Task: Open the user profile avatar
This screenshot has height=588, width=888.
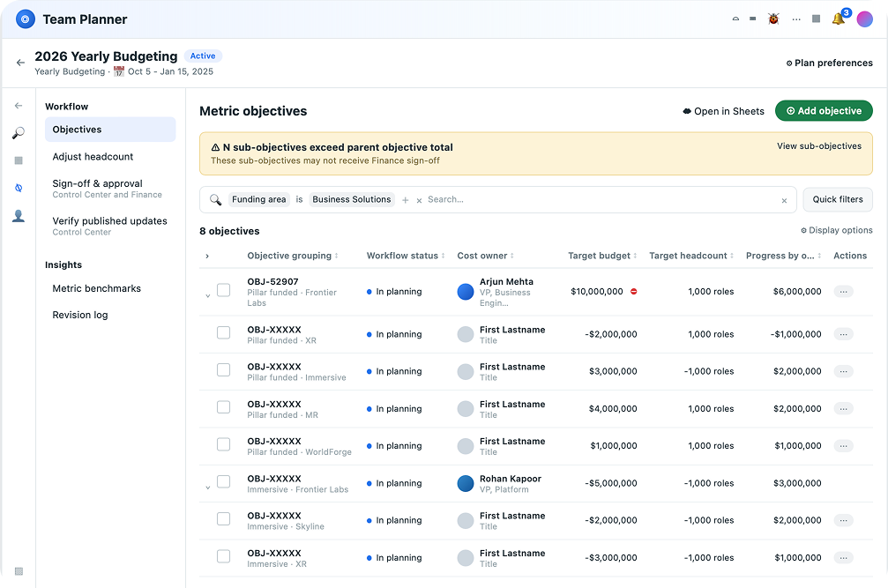Action: tap(865, 19)
